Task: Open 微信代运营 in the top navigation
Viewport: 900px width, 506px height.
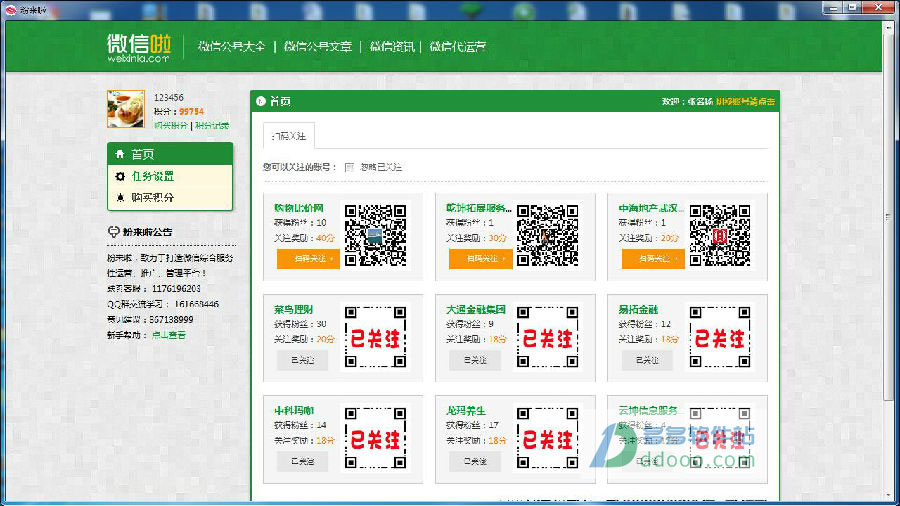Action: coord(457,46)
